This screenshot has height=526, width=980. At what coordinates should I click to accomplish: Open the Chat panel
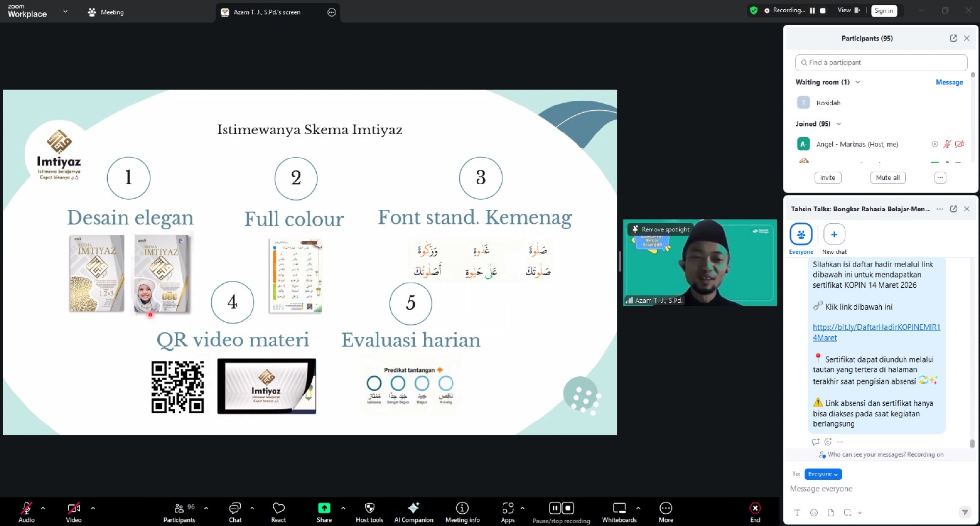click(x=235, y=512)
